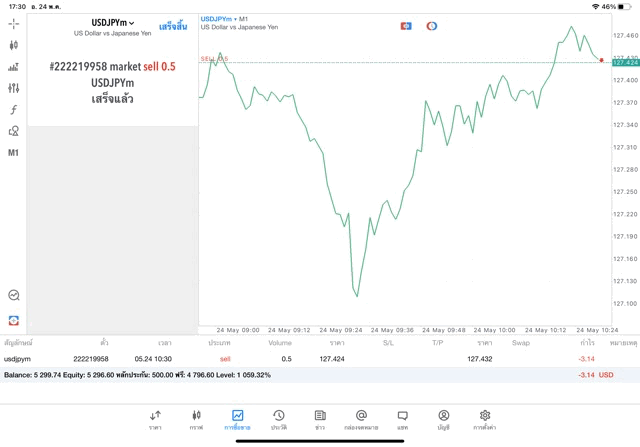Select the crosshair tool in left sidebar
The width and height of the screenshot is (640, 447).
[x=14, y=23]
